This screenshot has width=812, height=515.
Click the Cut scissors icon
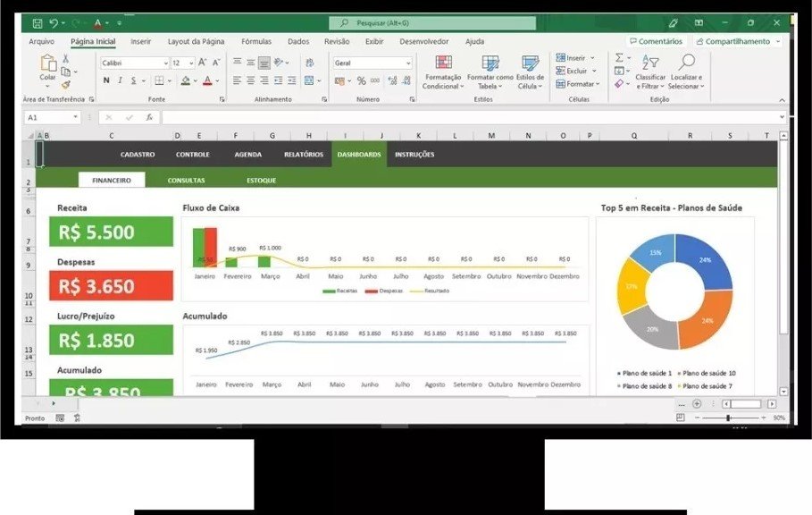coord(65,58)
